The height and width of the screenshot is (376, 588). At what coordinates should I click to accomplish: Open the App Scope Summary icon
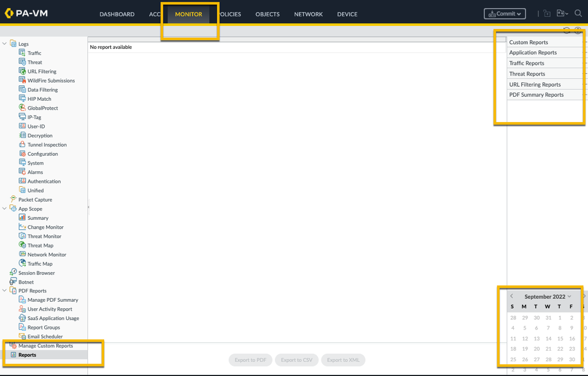click(22, 217)
